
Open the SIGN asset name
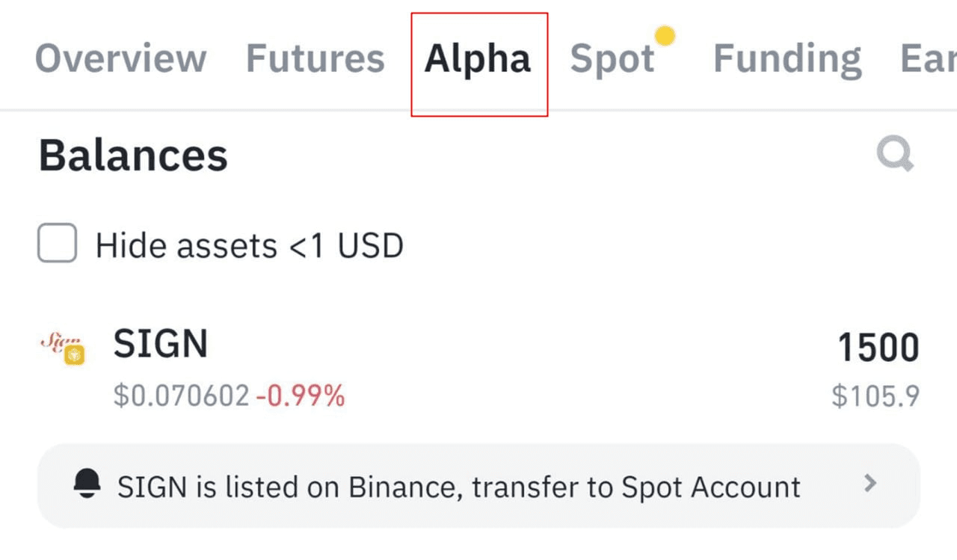[x=161, y=344]
